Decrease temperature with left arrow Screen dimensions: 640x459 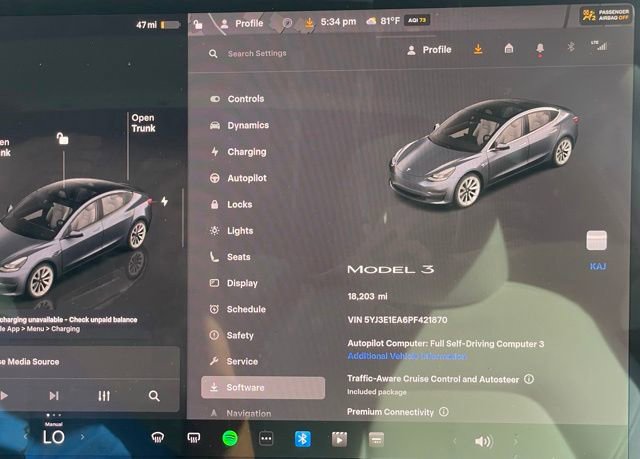[25, 437]
